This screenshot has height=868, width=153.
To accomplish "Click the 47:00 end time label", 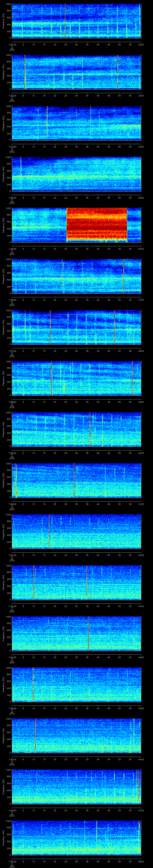I will pyautogui.click(x=141, y=810).
